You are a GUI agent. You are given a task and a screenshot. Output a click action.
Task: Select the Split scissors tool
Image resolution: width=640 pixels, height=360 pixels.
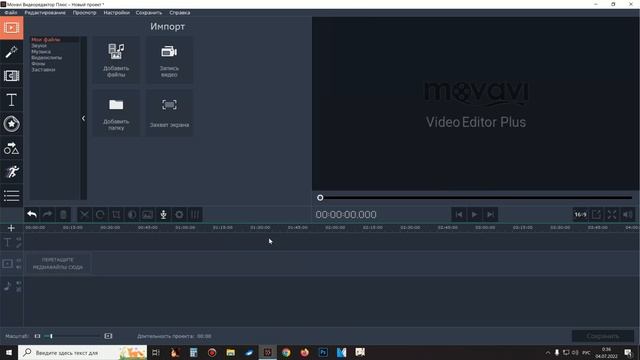pos(84,214)
